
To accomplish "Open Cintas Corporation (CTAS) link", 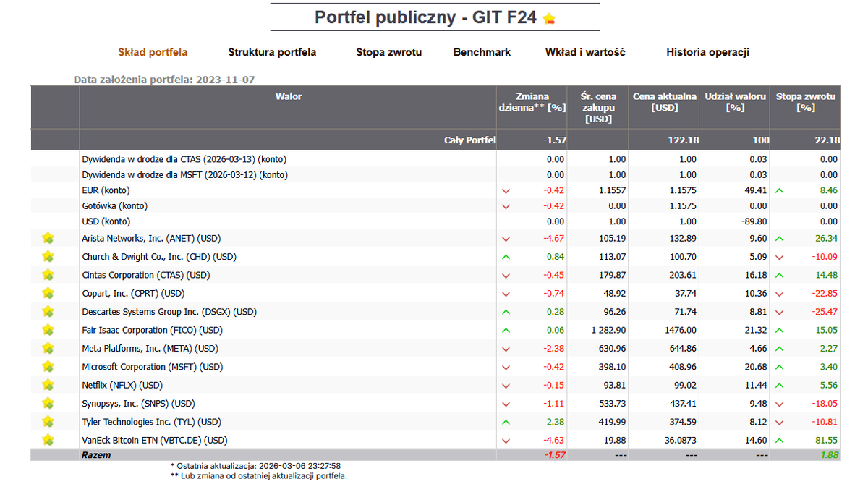I will 145,275.
